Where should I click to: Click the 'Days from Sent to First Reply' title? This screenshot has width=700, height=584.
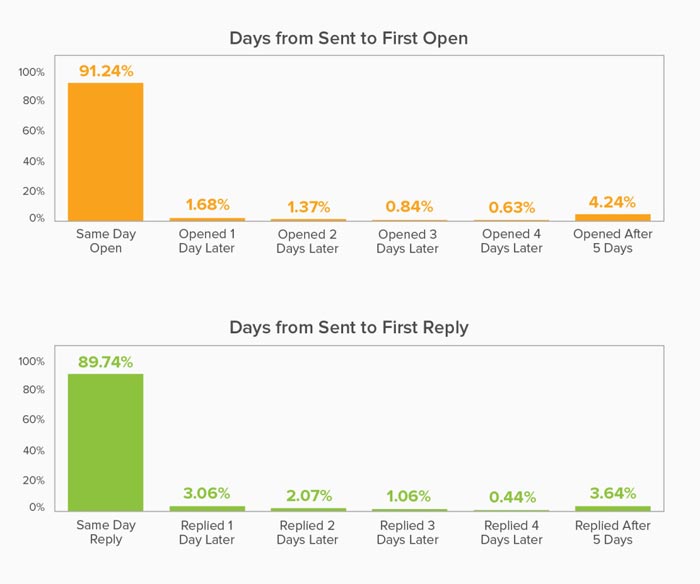coord(349,327)
